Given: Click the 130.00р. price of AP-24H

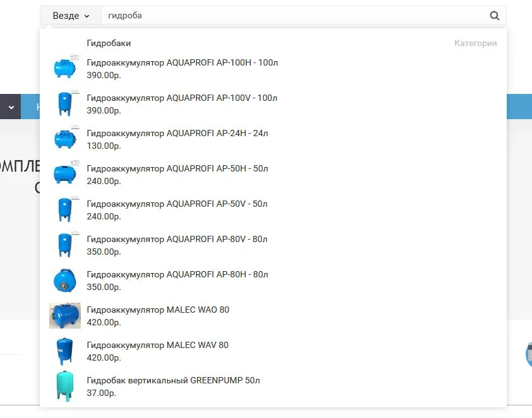Looking at the screenshot, I should 104,146.
